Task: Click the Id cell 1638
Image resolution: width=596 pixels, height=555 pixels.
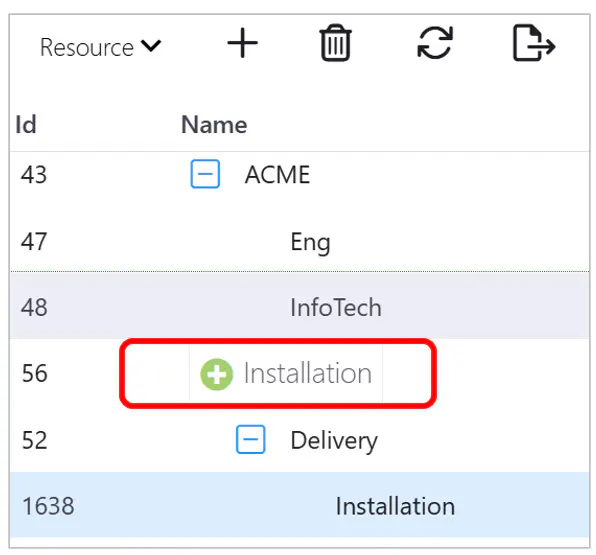Action: [x=48, y=506]
